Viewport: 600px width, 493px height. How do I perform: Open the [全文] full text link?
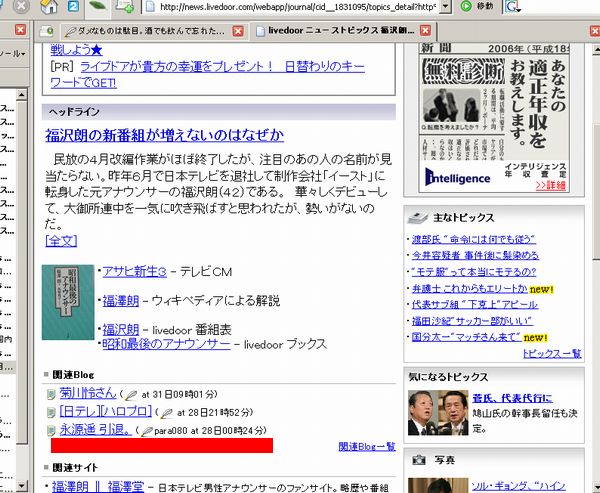[61, 241]
